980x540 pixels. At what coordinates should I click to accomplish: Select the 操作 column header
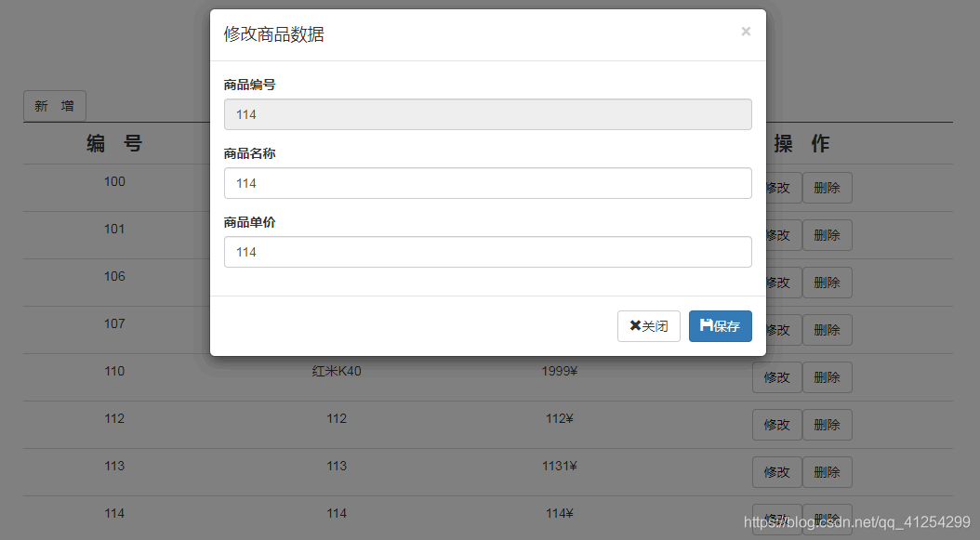pyautogui.click(x=801, y=144)
